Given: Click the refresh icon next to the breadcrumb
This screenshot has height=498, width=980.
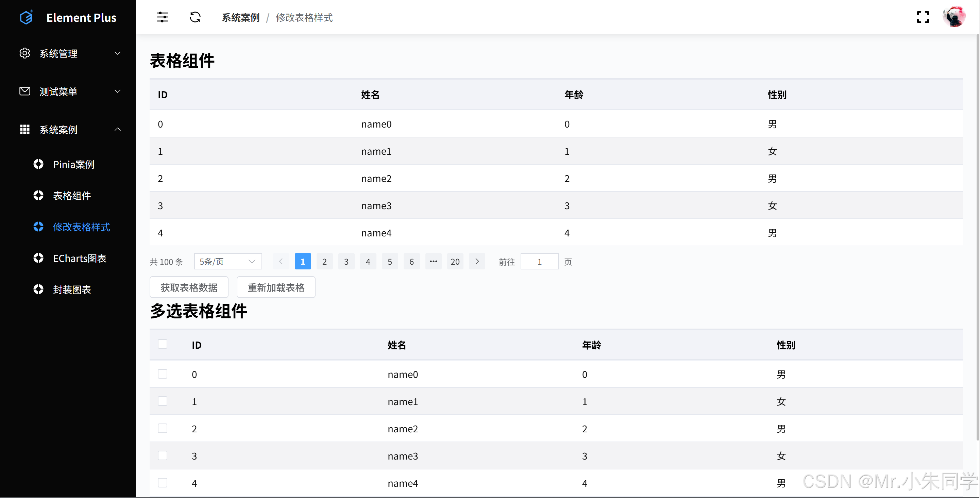Looking at the screenshot, I should [x=195, y=17].
